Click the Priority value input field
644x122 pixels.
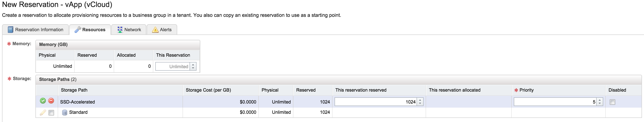coord(555,102)
